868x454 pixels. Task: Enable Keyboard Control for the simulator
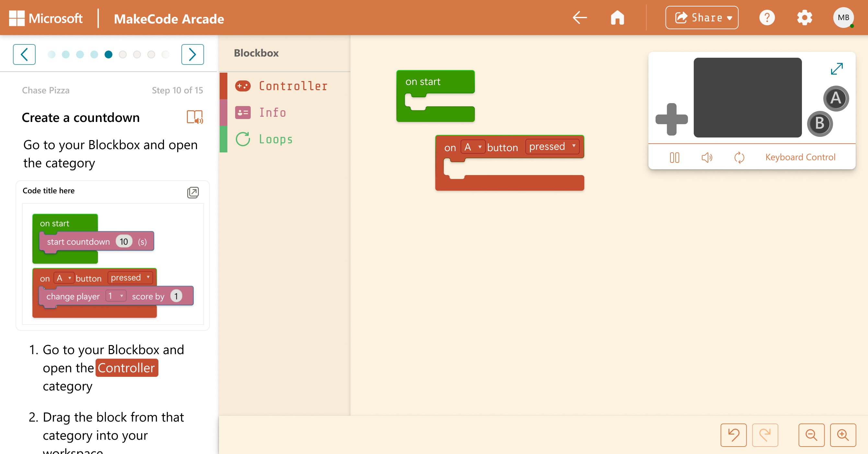point(800,157)
